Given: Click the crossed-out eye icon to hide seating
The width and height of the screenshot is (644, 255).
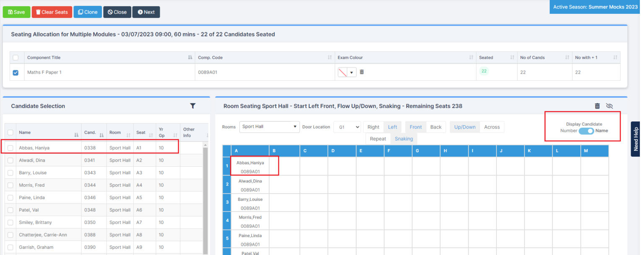Looking at the screenshot, I should [x=610, y=106].
